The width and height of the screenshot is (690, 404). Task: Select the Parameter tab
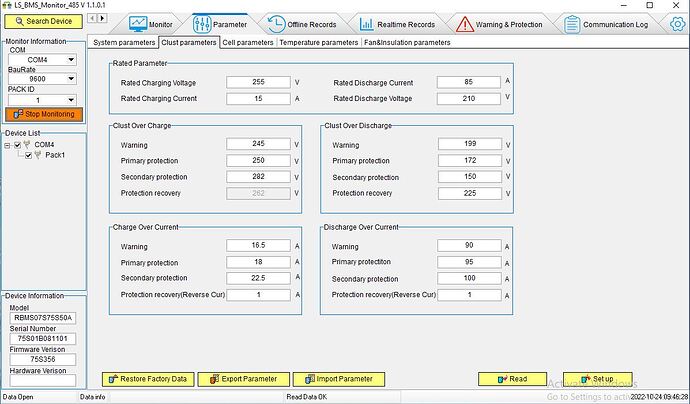coord(220,24)
